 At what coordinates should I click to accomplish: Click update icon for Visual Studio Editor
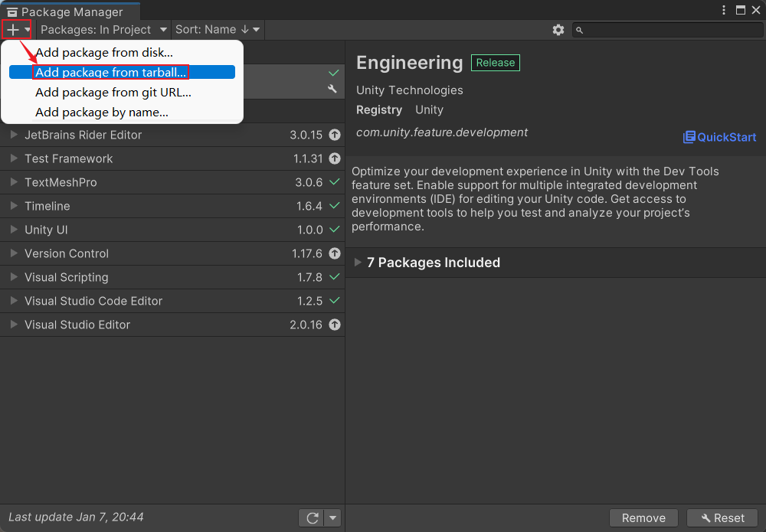pos(335,325)
